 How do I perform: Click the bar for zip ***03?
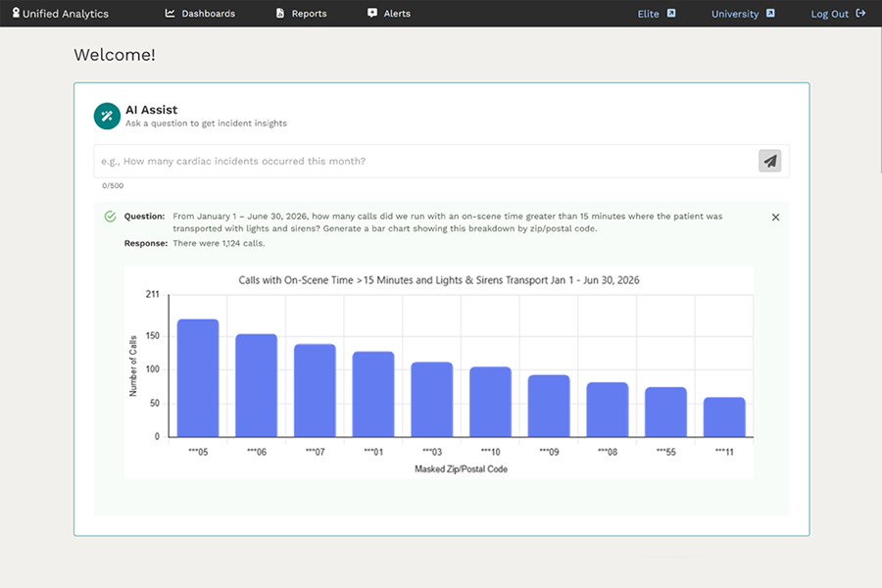[432, 400]
